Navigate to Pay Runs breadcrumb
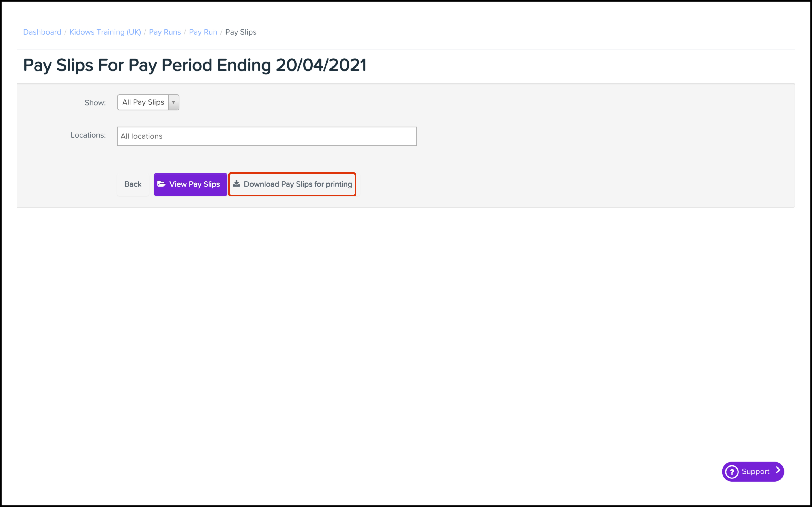The height and width of the screenshot is (507, 812). [x=165, y=32]
